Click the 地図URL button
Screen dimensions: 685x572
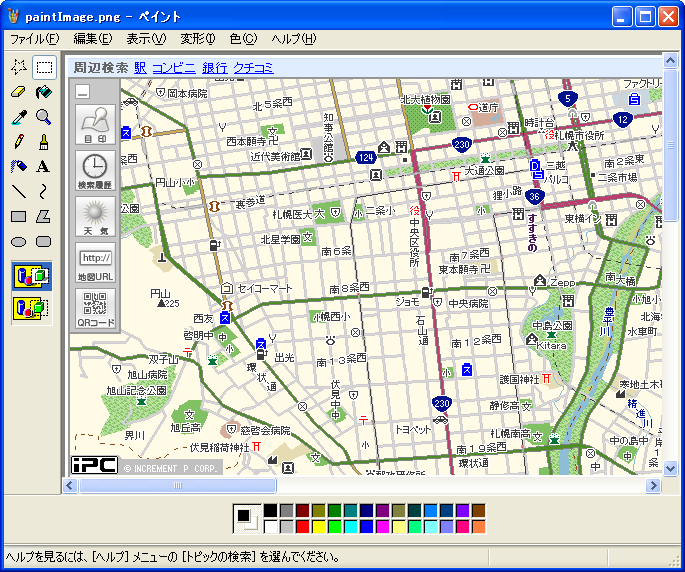point(95,263)
